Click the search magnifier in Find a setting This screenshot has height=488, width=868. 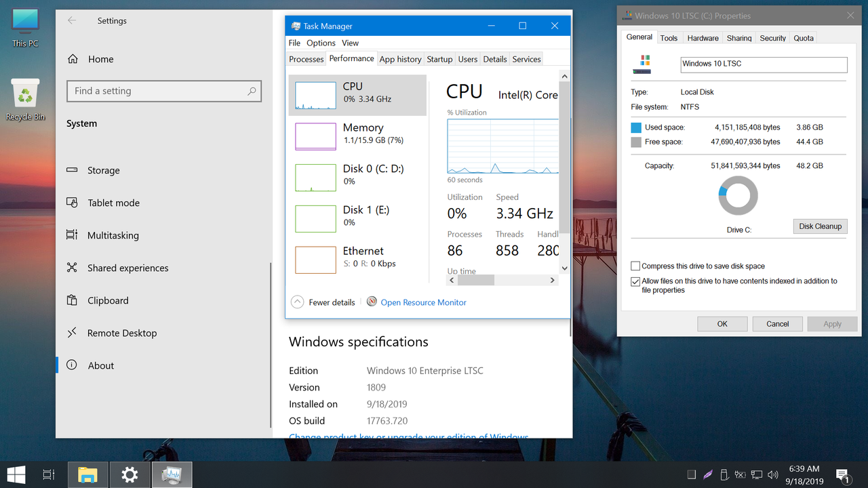tap(252, 91)
